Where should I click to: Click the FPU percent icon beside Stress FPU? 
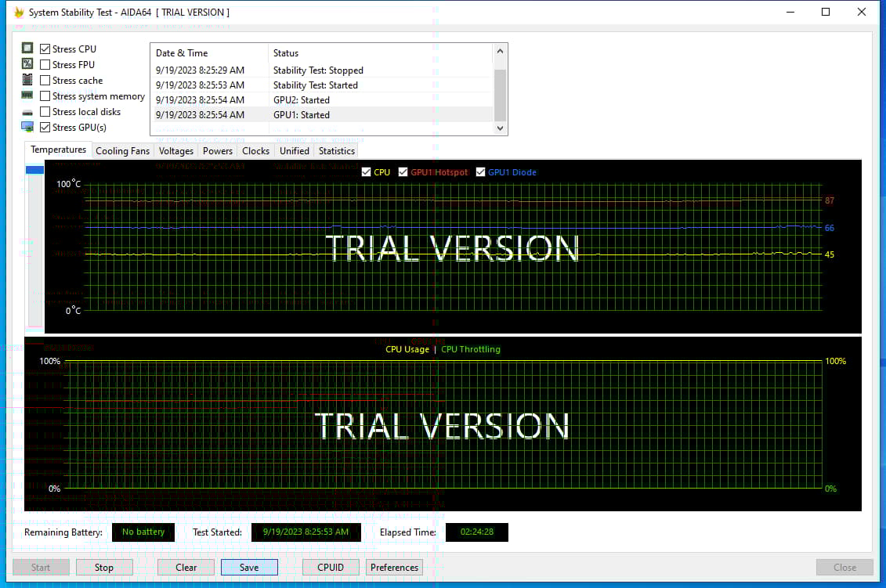[27, 64]
